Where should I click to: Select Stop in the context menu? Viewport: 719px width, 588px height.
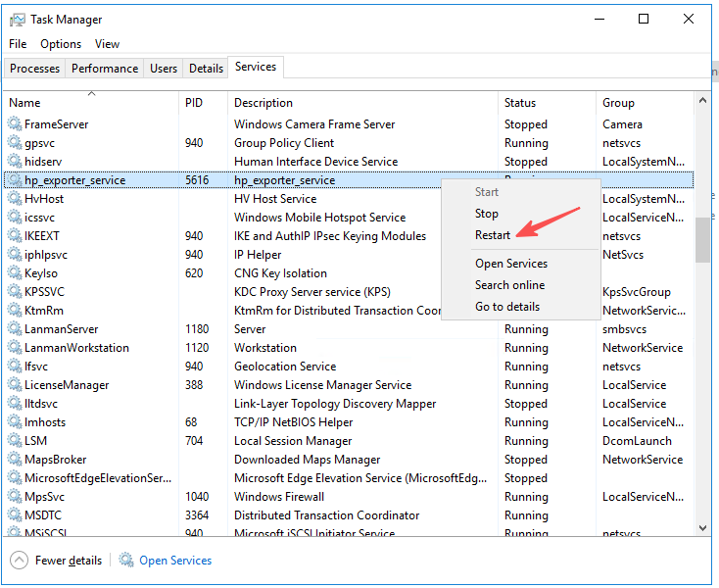click(487, 214)
